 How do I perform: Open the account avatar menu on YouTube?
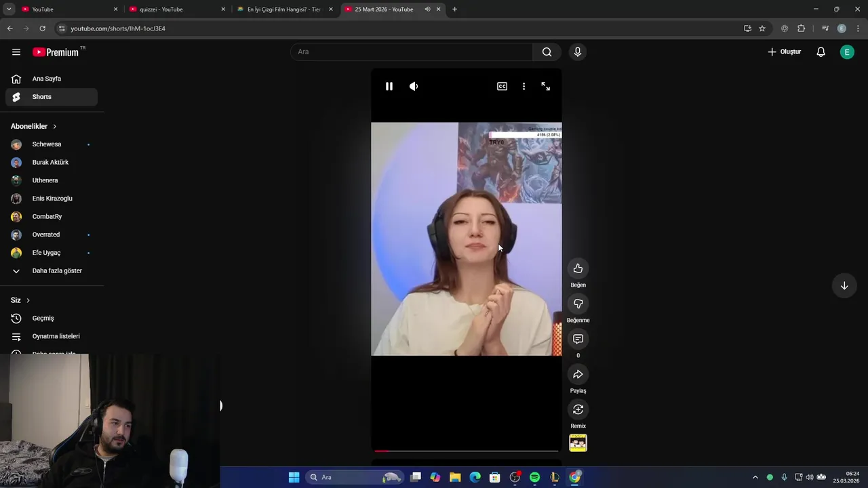point(847,52)
